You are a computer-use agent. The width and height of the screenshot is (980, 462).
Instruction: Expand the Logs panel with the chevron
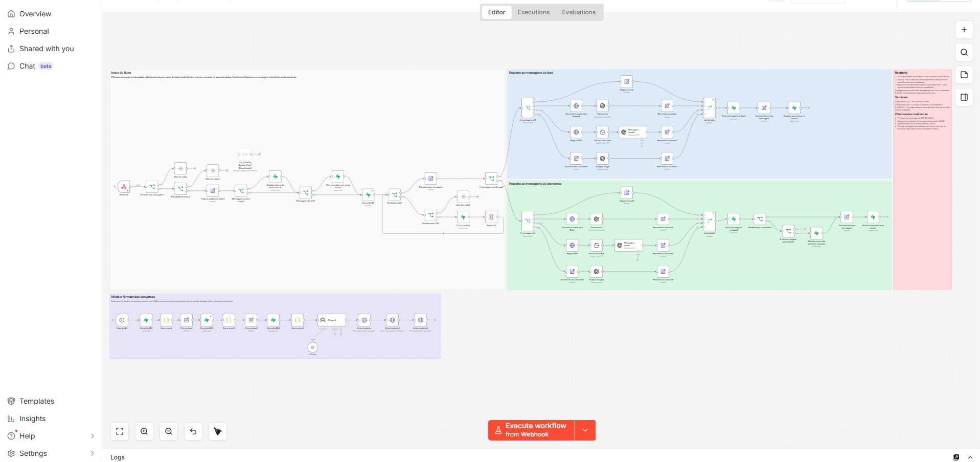[970, 457]
